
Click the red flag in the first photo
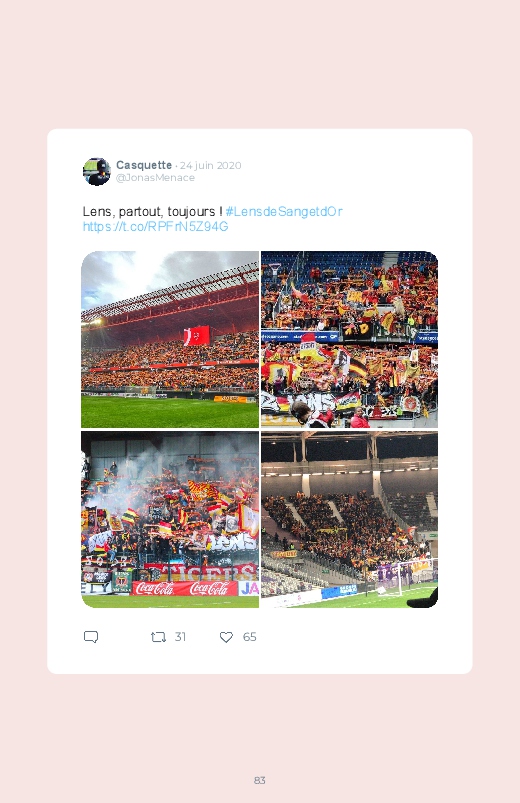click(197, 335)
